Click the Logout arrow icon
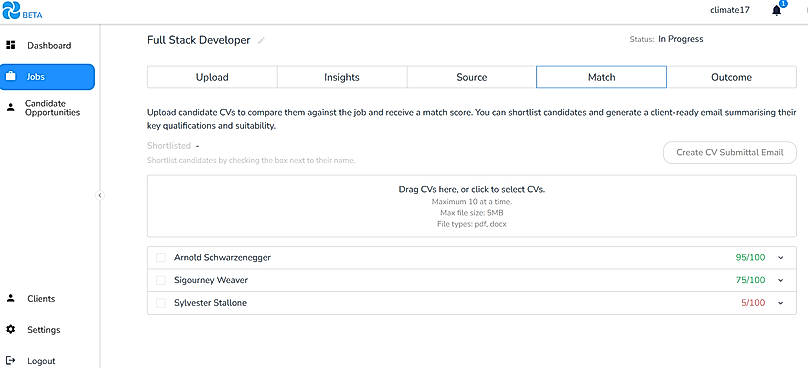 (10, 361)
